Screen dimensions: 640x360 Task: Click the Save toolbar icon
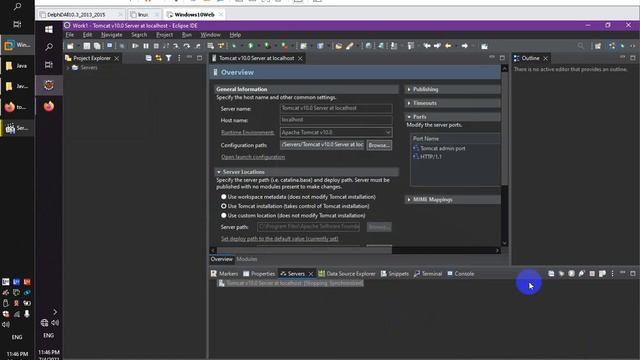pyautogui.click(x=87, y=46)
